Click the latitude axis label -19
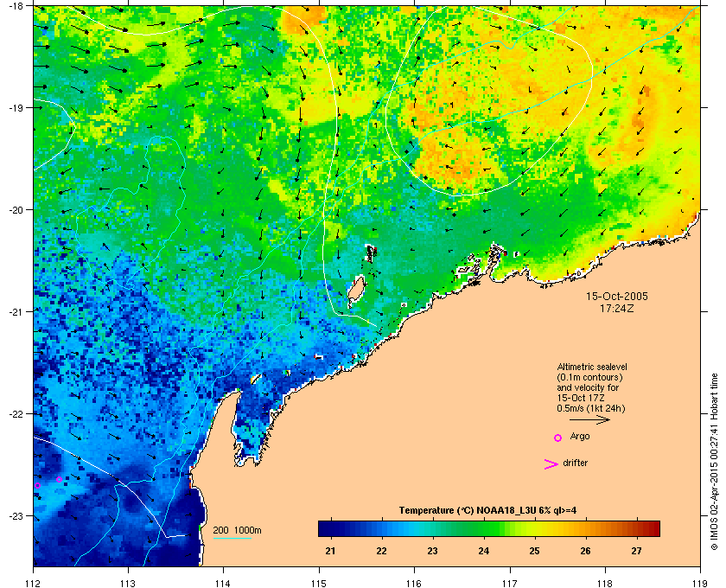726x588 pixels. coord(15,107)
